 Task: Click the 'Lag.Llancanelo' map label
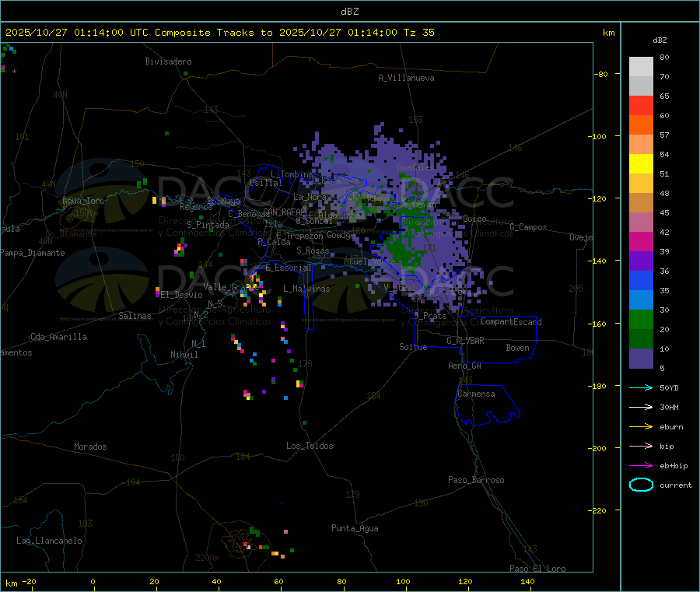pyautogui.click(x=50, y=541)
